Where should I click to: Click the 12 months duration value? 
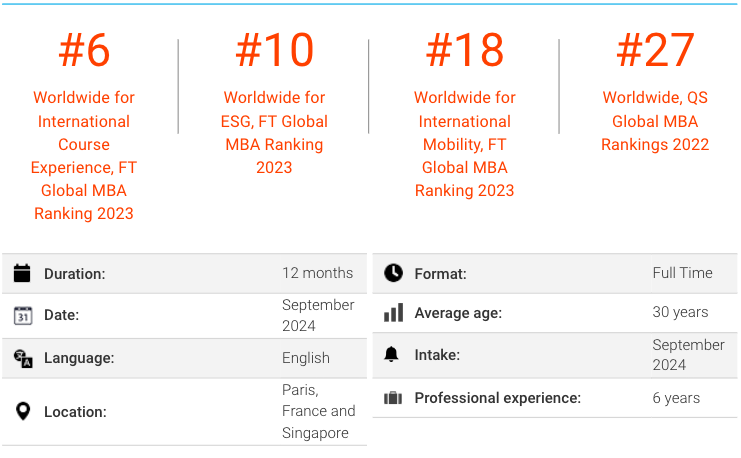point(318,273)
